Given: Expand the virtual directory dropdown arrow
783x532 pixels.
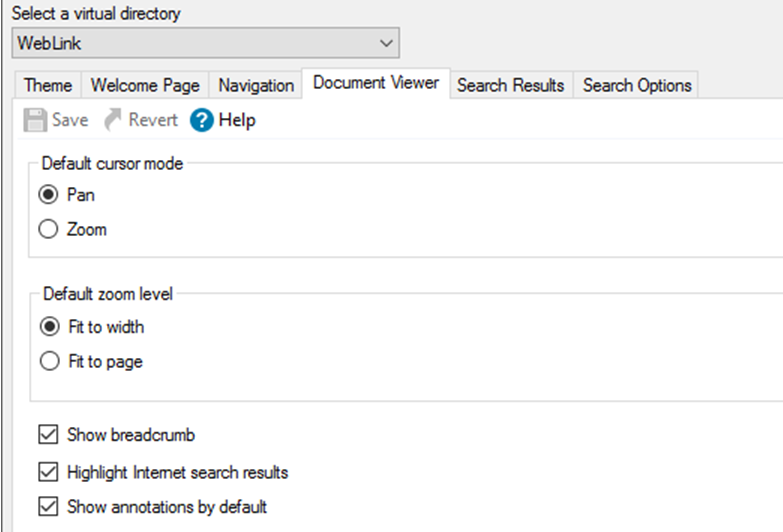Looking at the screenshot, I should pyautogui.click(x=386, y=43).
